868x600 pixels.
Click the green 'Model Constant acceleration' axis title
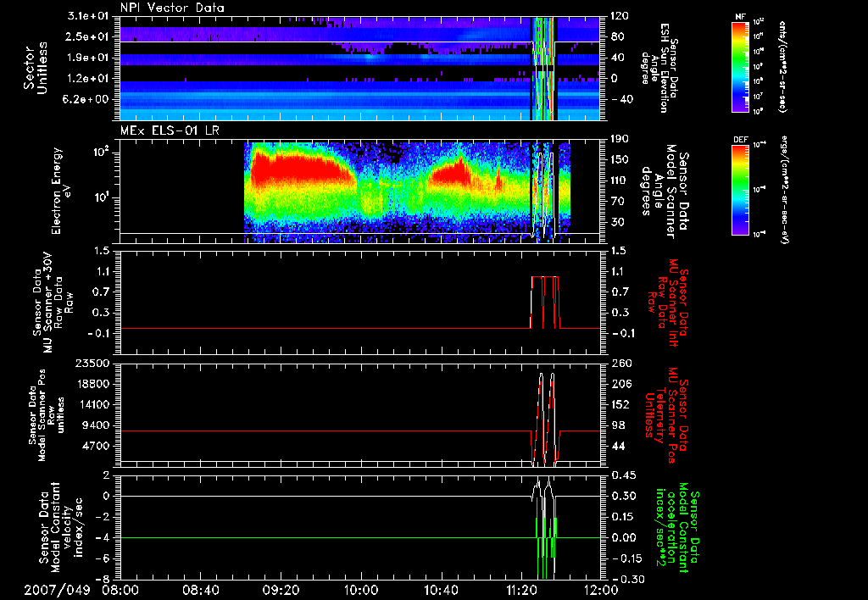pyautogui.click(x=676, y=528)
